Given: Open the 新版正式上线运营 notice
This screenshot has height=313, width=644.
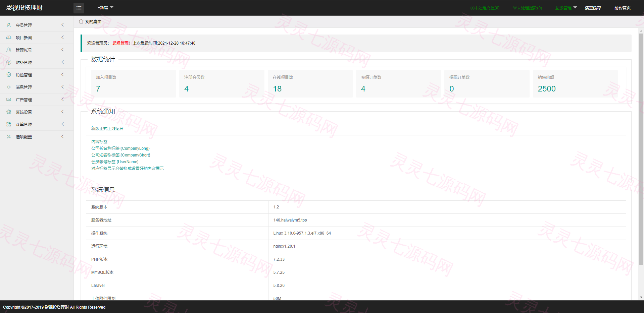Looking at the screenshot, I should coord(107,129).
